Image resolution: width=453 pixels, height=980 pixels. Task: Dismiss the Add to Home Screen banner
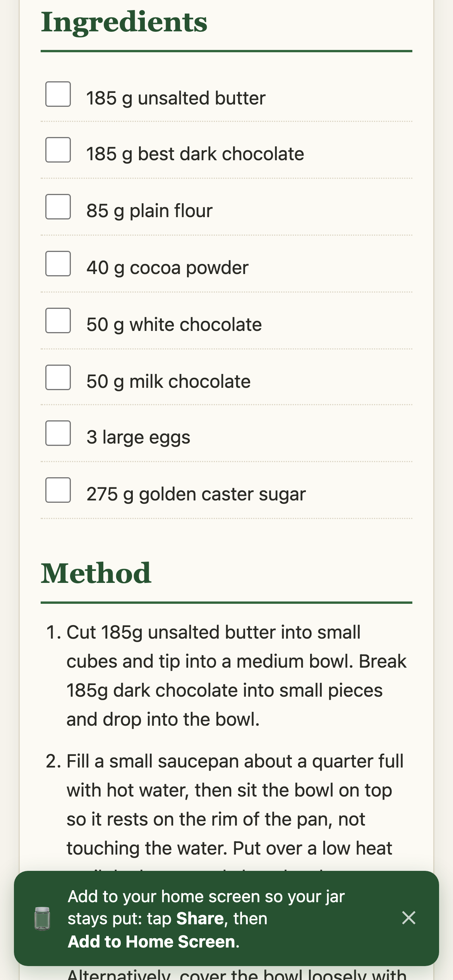408,918
